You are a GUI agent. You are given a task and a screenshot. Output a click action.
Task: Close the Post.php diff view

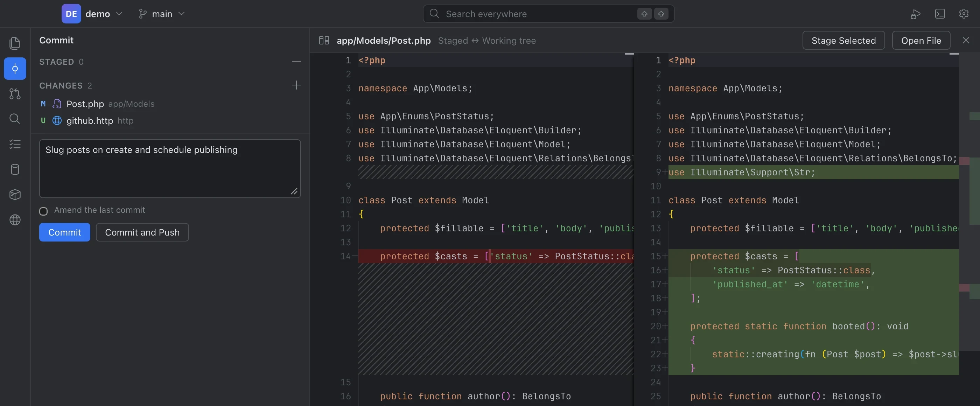click(966, 40)
